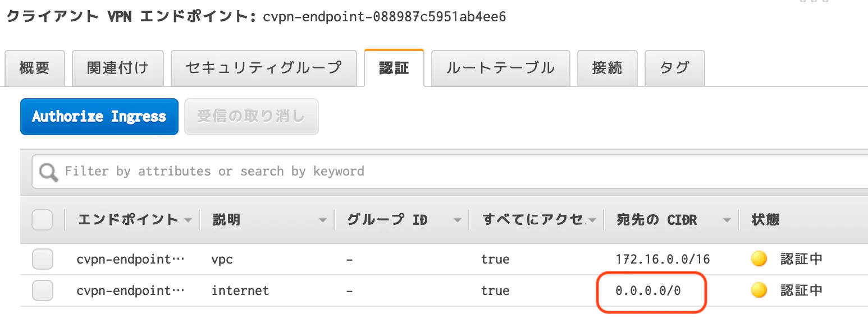The width and height of the screenshot is (868, 323).
Task: Open the すべてにアクセス column sort dropdown
Action: (592, 219)
